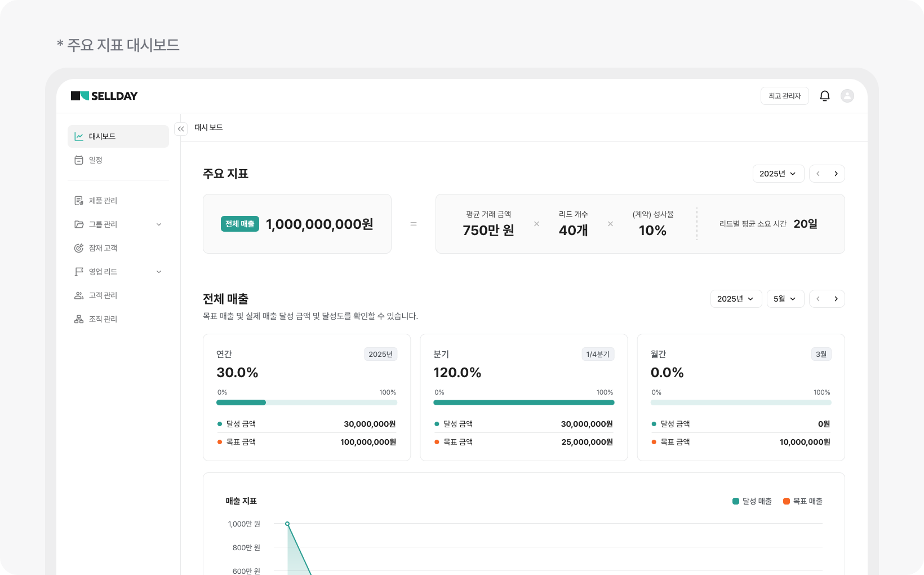Screen dimensions: 924x575
Task: Click the 0.0% monthly achievement figure
Action: [667, 373]
